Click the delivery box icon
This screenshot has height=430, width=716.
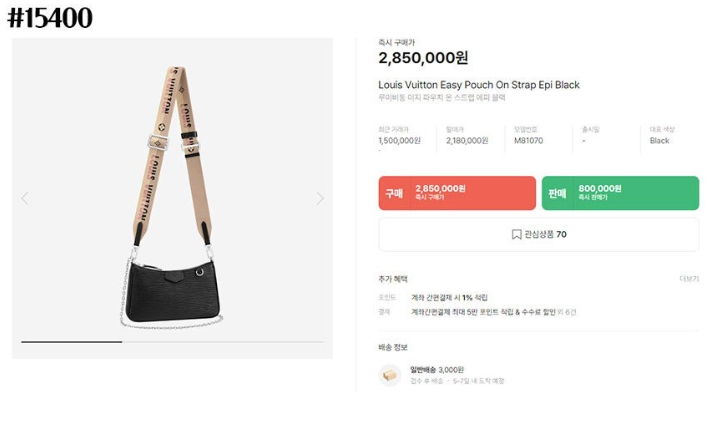click(390, 375)
